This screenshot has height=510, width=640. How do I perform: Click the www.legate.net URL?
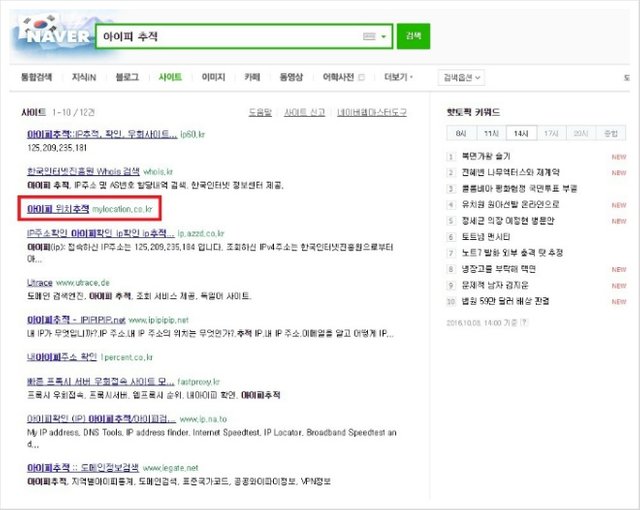[x=171, y=468]
